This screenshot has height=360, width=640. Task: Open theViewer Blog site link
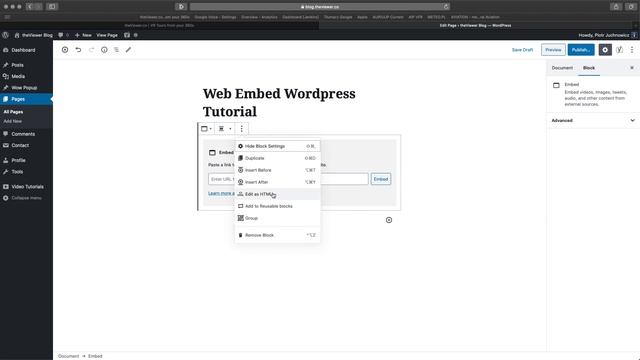point(33,35)
